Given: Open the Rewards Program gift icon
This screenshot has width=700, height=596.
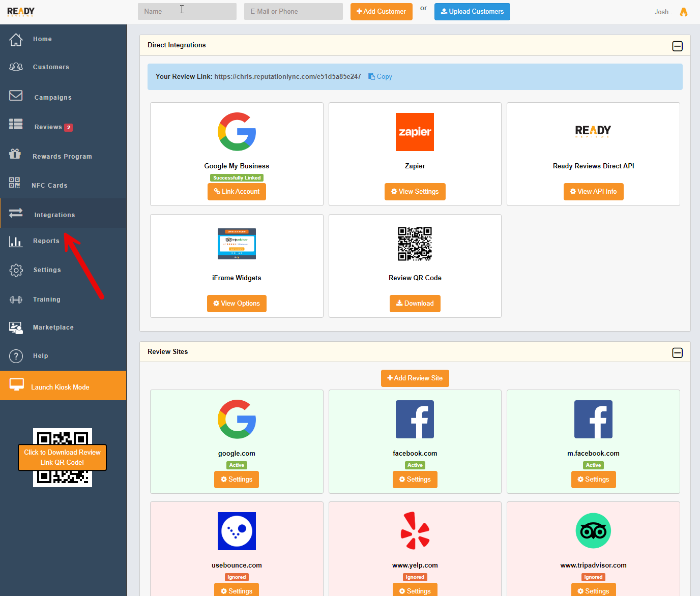Looking at the screenshot, I should [15, 154].
